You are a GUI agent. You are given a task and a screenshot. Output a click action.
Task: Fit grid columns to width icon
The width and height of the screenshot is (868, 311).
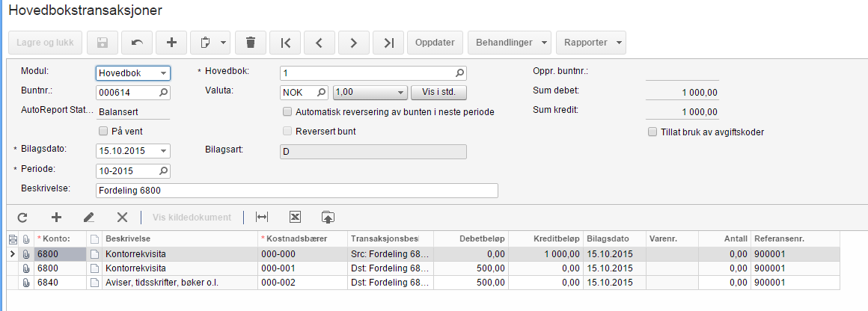pos(262,217)
